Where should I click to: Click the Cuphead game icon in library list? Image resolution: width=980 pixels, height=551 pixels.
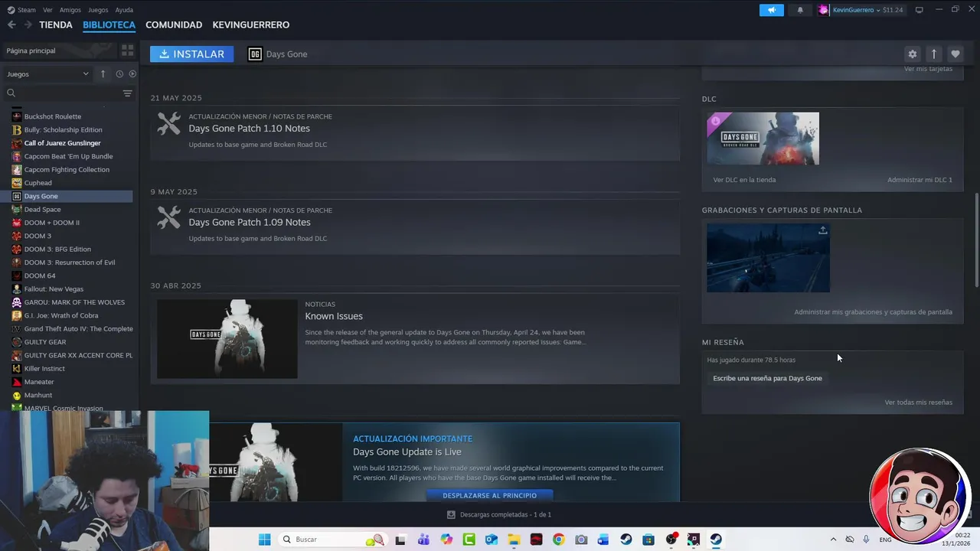point(17,183)
